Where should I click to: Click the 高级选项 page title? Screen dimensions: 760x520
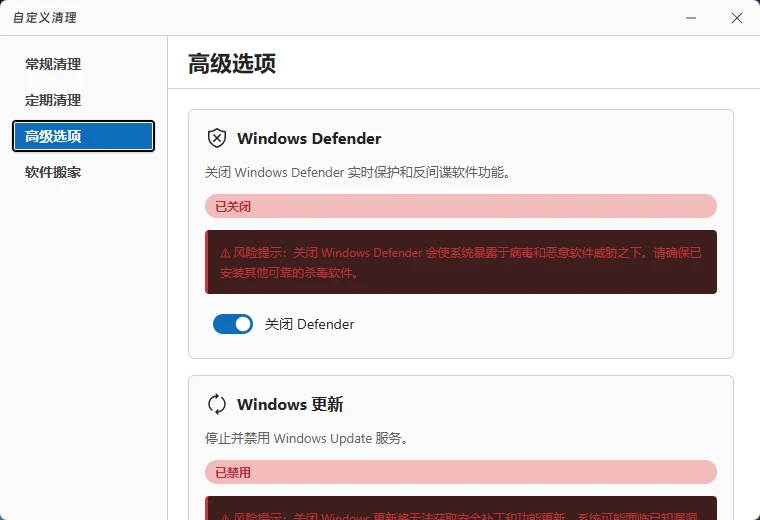pyautogui.click(x=232, y=63)
